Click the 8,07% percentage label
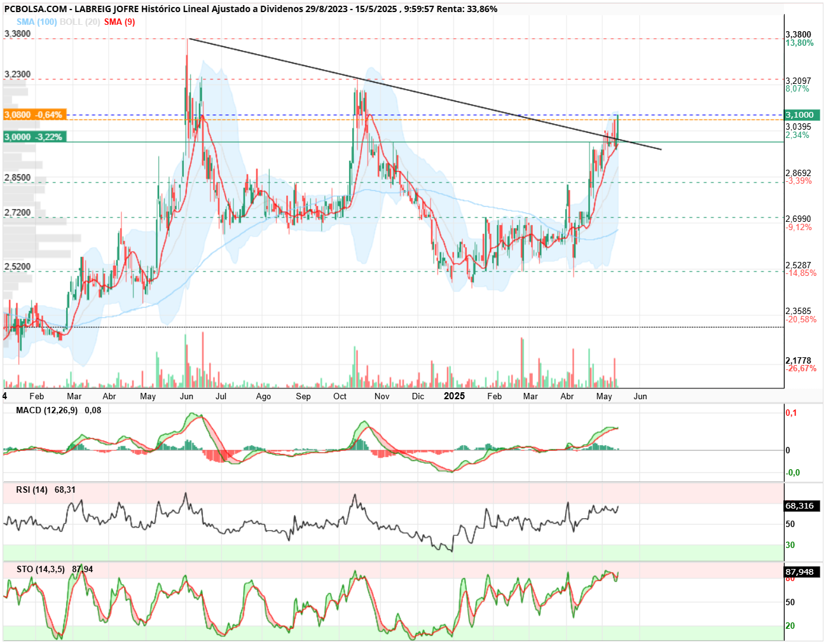 (797, 89)
